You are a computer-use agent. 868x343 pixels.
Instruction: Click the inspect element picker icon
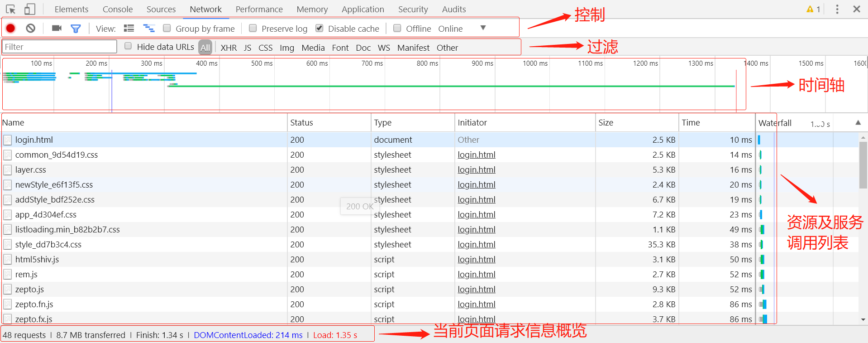[11, 9]
